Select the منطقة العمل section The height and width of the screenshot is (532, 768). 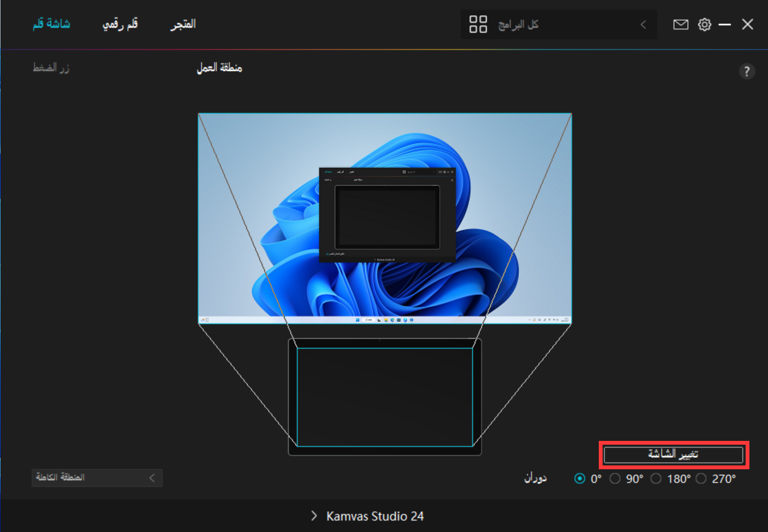pos(219,68)
